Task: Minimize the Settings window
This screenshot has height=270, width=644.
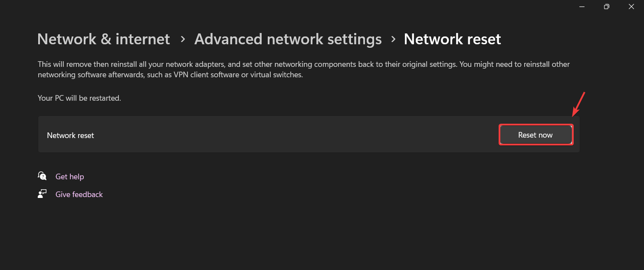Action: click(x=582, y=7)
